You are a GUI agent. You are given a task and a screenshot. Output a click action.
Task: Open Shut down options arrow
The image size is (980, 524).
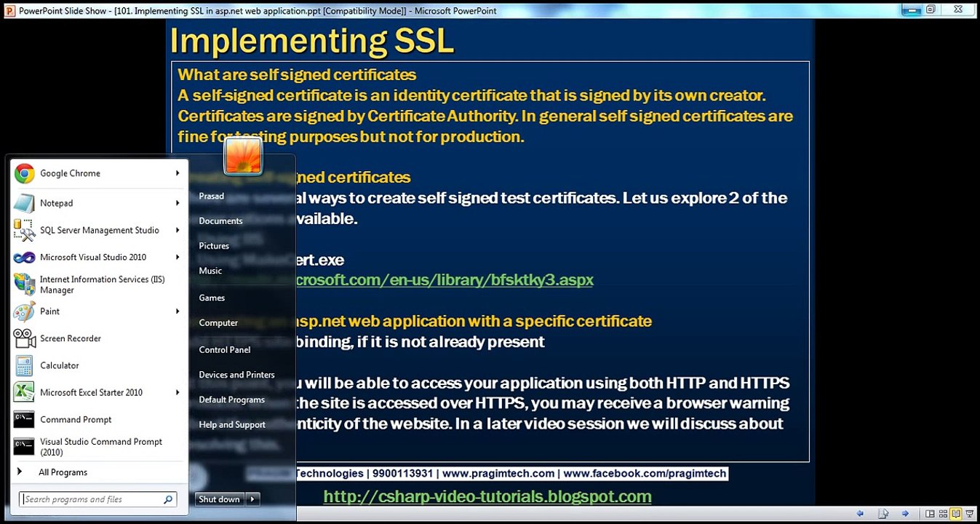click(252, 499)
